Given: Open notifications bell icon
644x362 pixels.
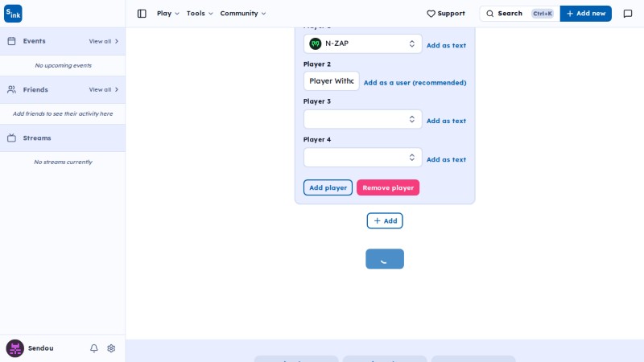Looking at the screenshot, I should [94, 348].
